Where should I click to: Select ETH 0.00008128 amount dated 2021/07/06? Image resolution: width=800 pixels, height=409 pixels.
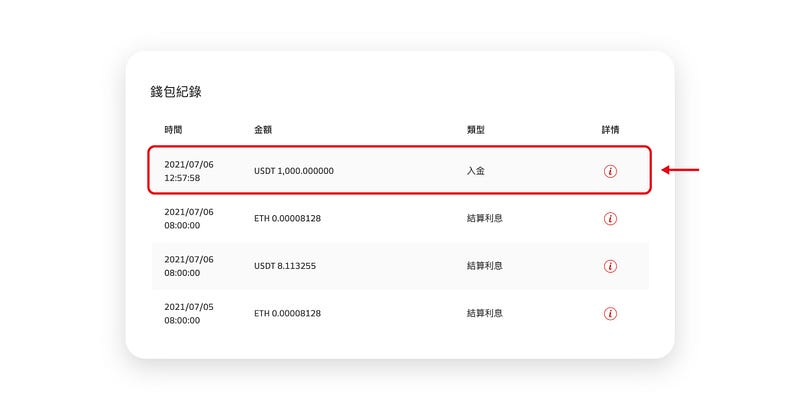[x=288, y=218]
